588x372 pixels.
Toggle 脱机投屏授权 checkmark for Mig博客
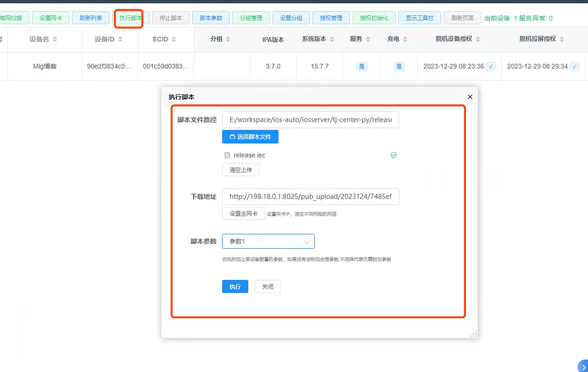point(575,66)
